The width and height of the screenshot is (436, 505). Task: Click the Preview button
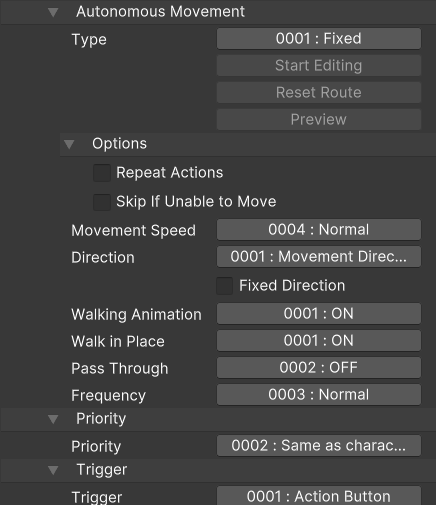319,120
